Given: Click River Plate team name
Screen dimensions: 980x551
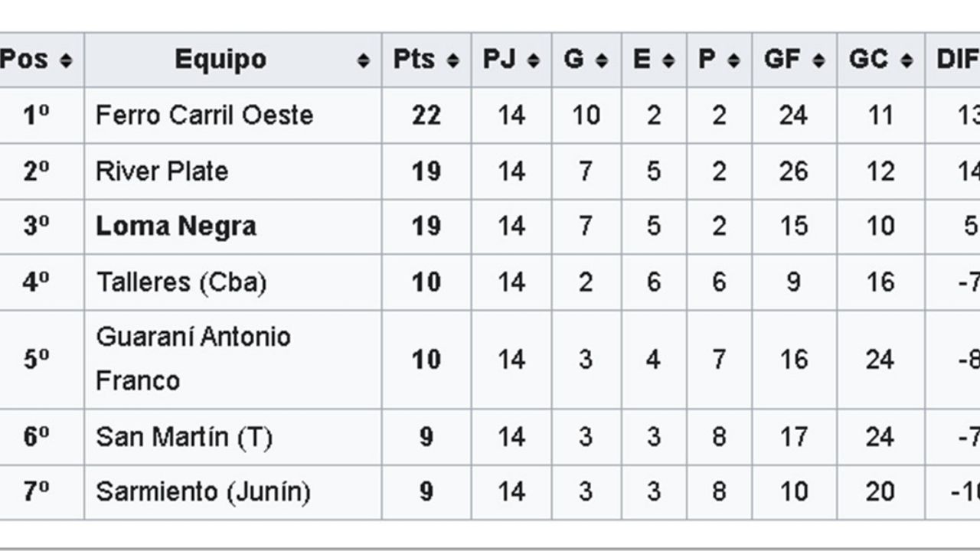Looking at the screenshot, I should tap(162, 171).
